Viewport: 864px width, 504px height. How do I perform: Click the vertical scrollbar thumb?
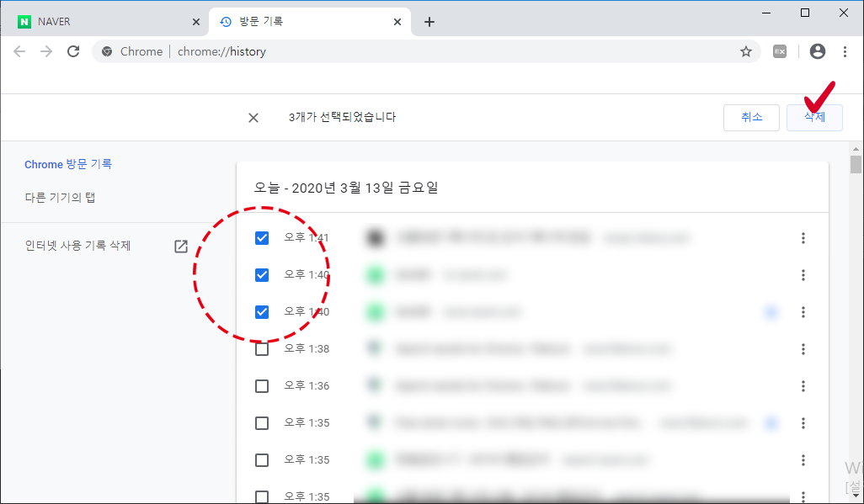[856, 165]
